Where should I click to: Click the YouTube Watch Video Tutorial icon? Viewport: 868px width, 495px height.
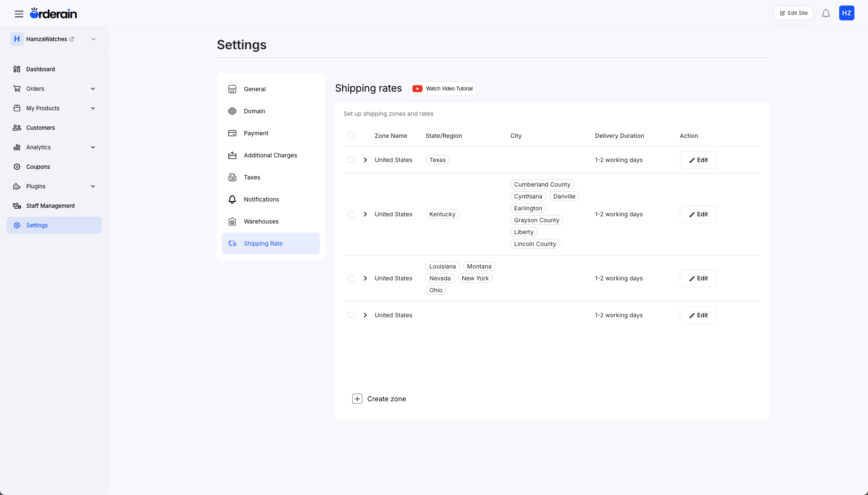417,89
